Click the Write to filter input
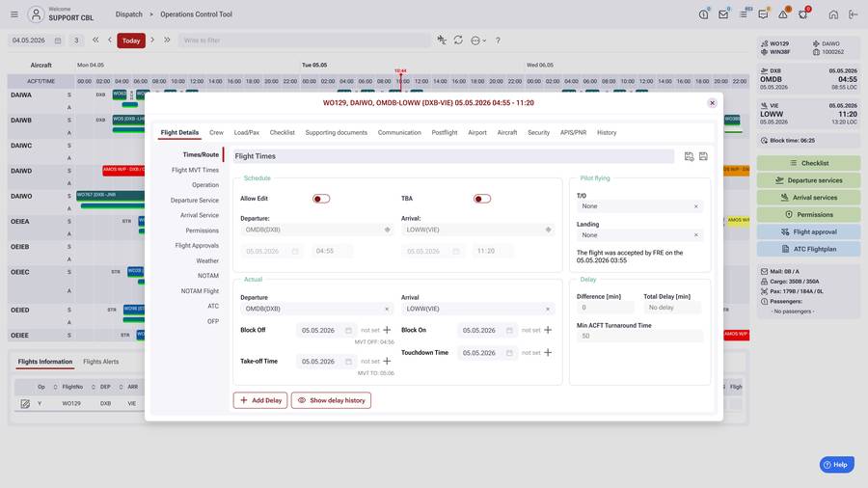 tap(304, 41)
